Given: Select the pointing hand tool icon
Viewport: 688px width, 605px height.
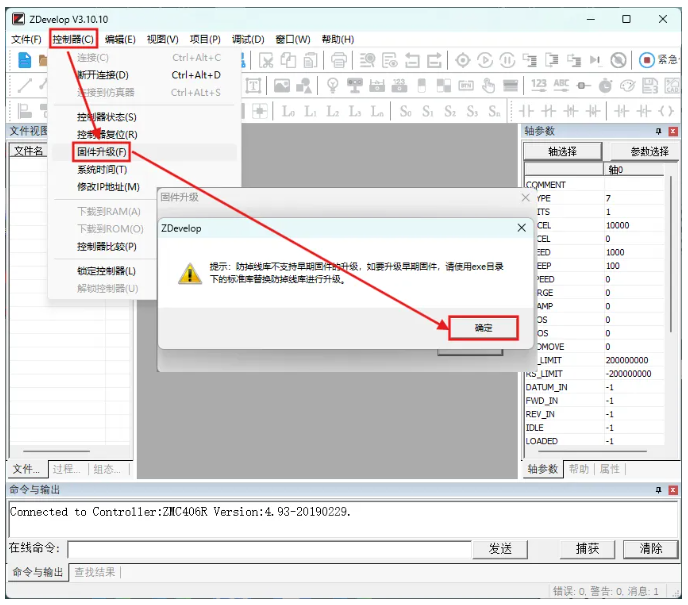Looking at the screenshot, I should [x=488, y=86].
